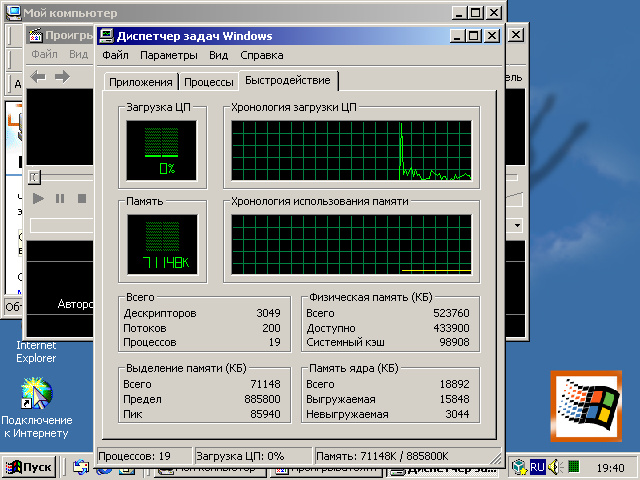640x480 pixels.
Task: Switch to the Процессы tab
Action: coord(210,82)
